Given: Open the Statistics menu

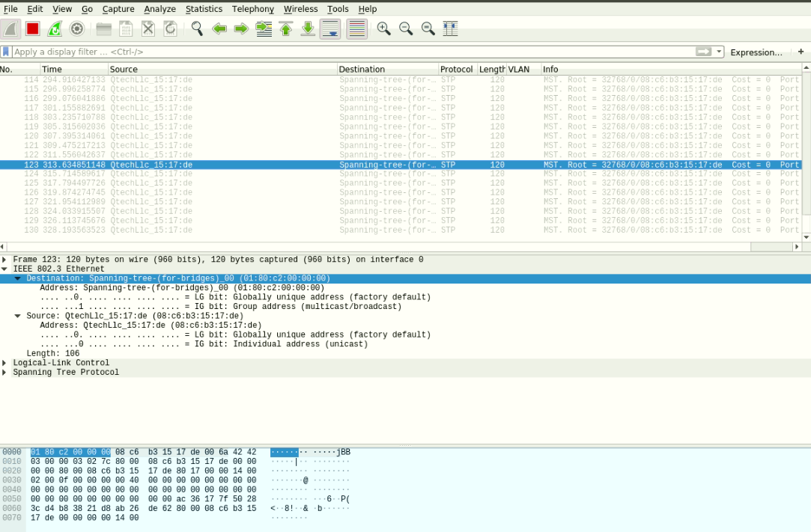Looking at the screenshot, I should (x=204, y=9).
